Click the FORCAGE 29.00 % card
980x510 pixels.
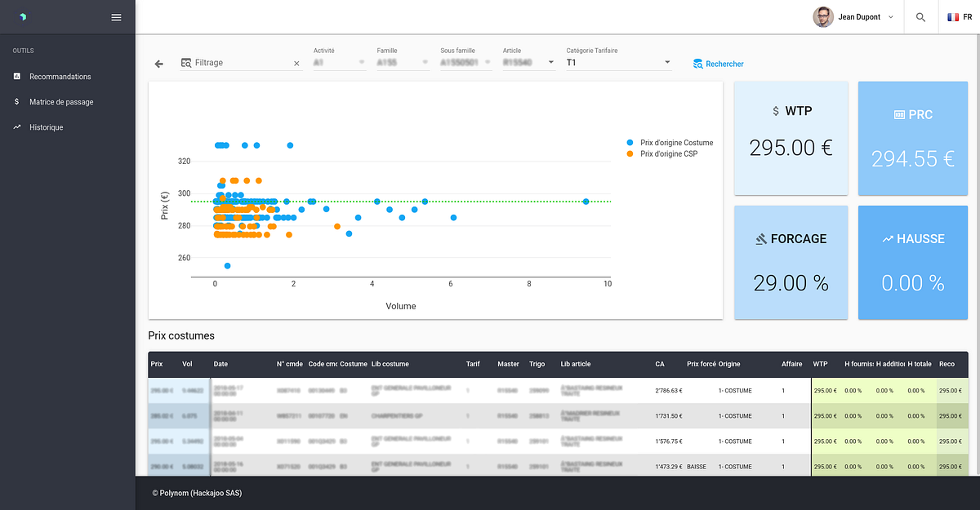click(x=790, y=262)
